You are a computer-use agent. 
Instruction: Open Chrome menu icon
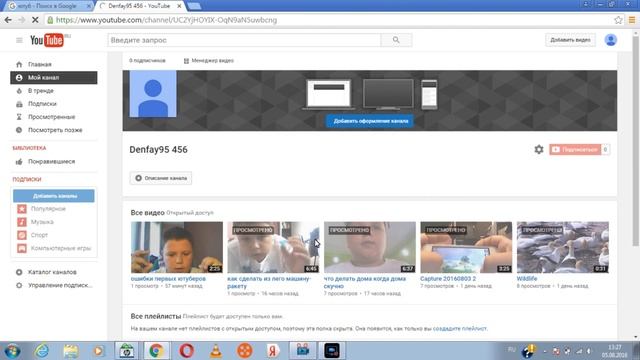coord(632,20)
